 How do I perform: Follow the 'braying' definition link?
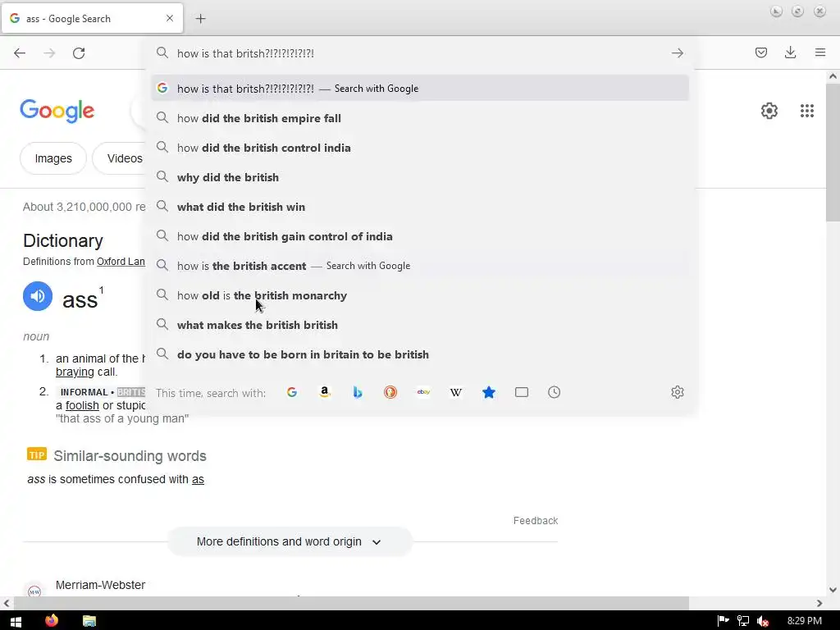tap(75, 372)
